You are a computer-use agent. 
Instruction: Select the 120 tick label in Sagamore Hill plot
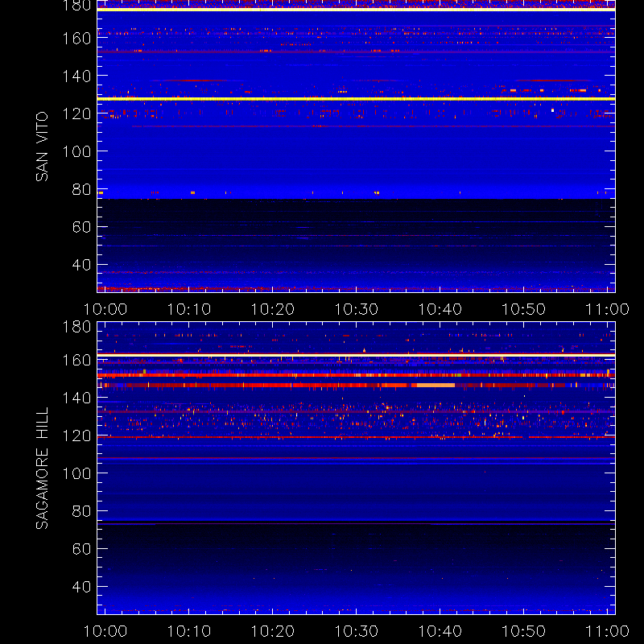coord(76,436)
